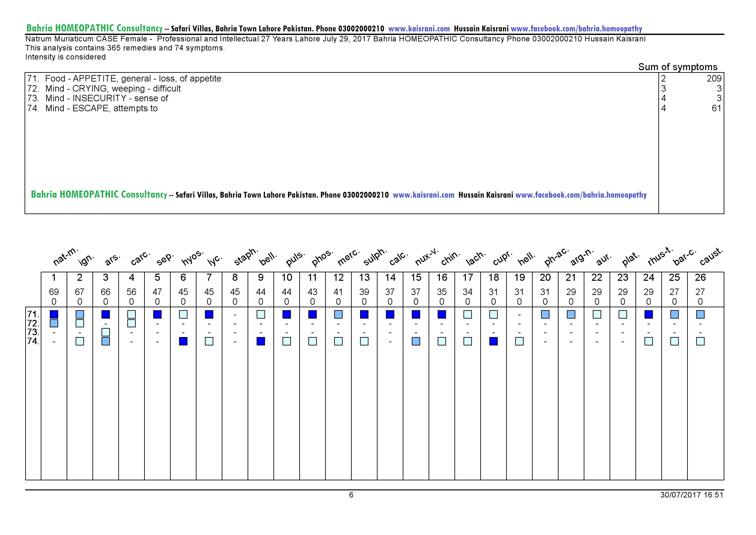
Task: Click the lach. remedy column label
Action: pos(476,258)
